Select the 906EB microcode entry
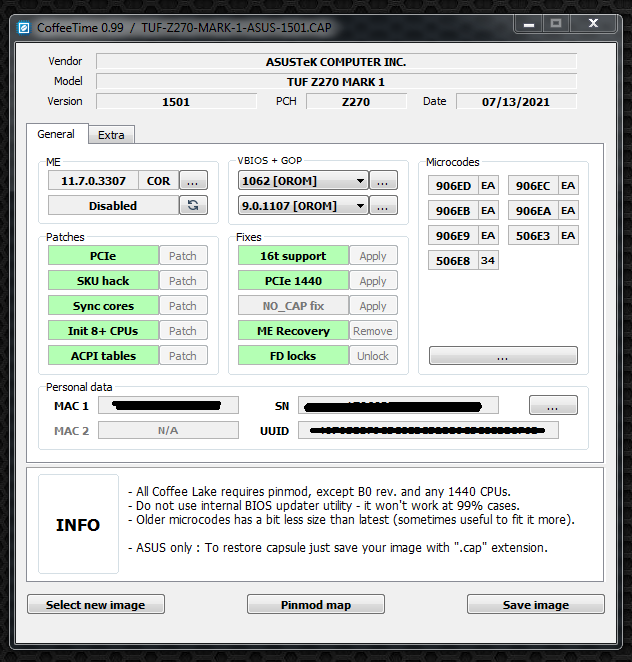The width and height of the screenshot is (632, 662). pos(453,210)
